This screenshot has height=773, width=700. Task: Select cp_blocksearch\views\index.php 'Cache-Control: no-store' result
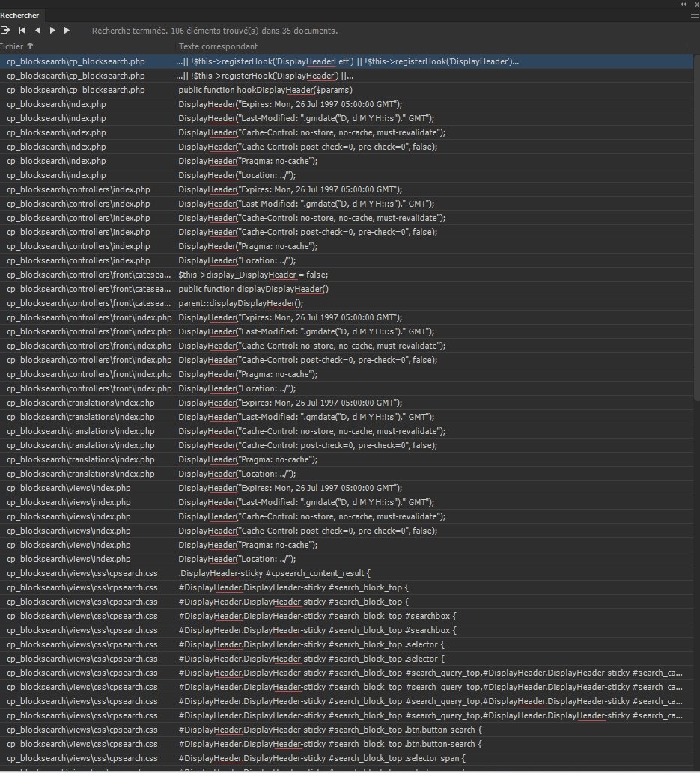(347, 516)
